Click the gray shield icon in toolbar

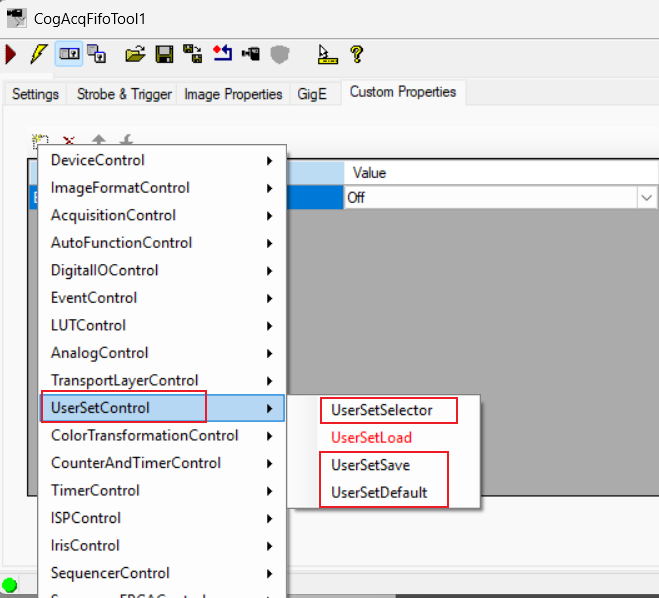(279, 55)
